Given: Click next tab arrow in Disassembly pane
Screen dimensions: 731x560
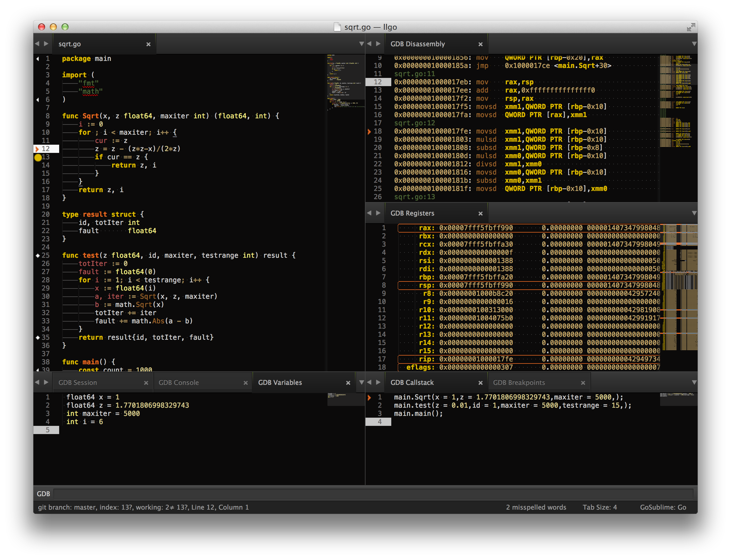Looking at the screenshot, I should pos(378,44).
